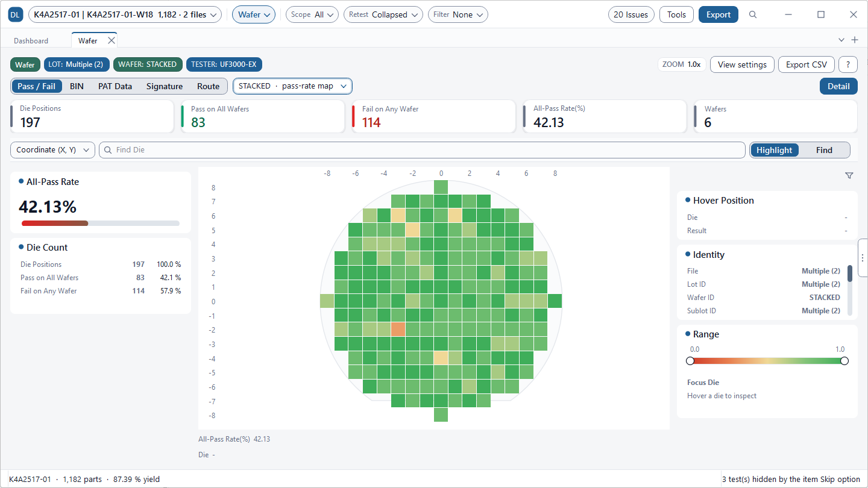Click the filter funnel icon
The height and width of the screenshot is (488, 868).
pyautogui.click(x=849, y=175)
